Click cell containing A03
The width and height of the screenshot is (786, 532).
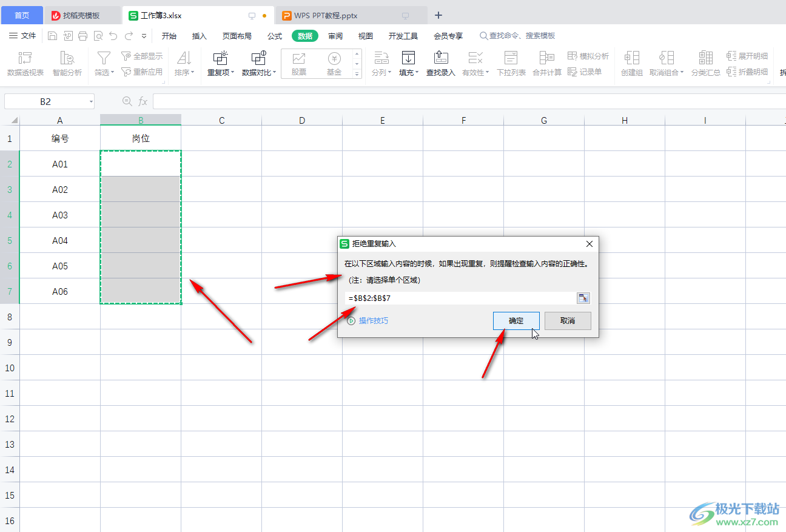[x=60, y=215]
